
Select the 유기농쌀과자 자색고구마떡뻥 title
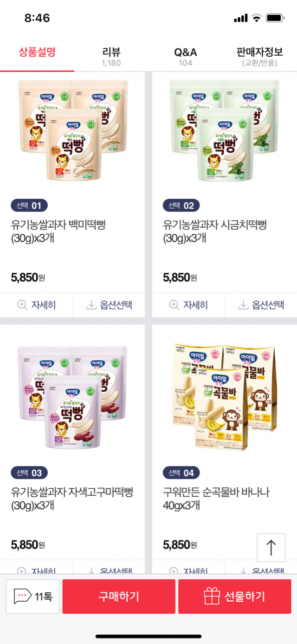[x=72, y=499]
